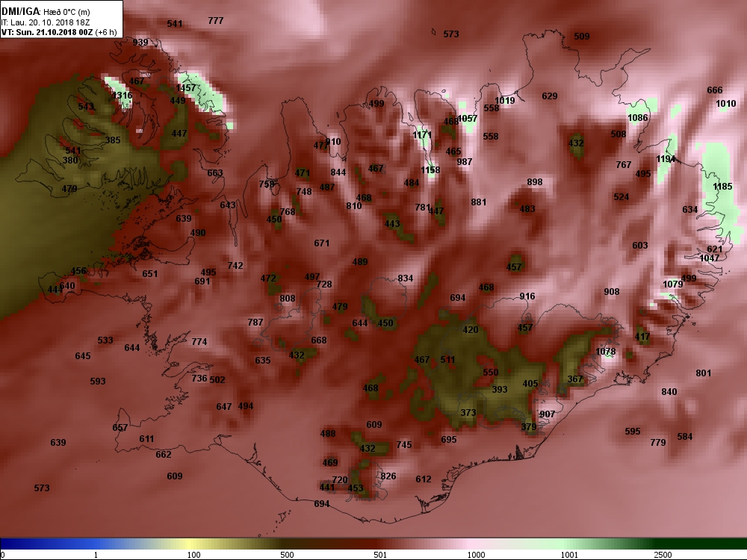Click the 826 value on the map
The height and width of the screenshot is (560, 747).
(388, 476)
